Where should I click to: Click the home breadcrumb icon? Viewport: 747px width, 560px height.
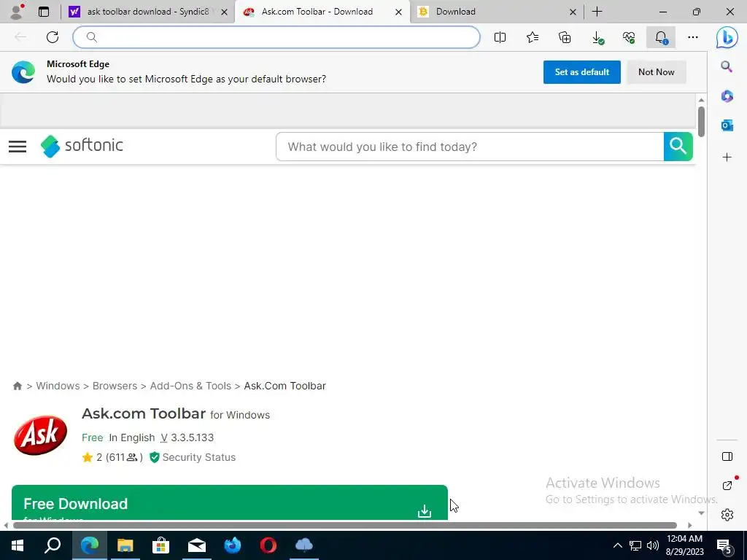[x=18, y=386]
